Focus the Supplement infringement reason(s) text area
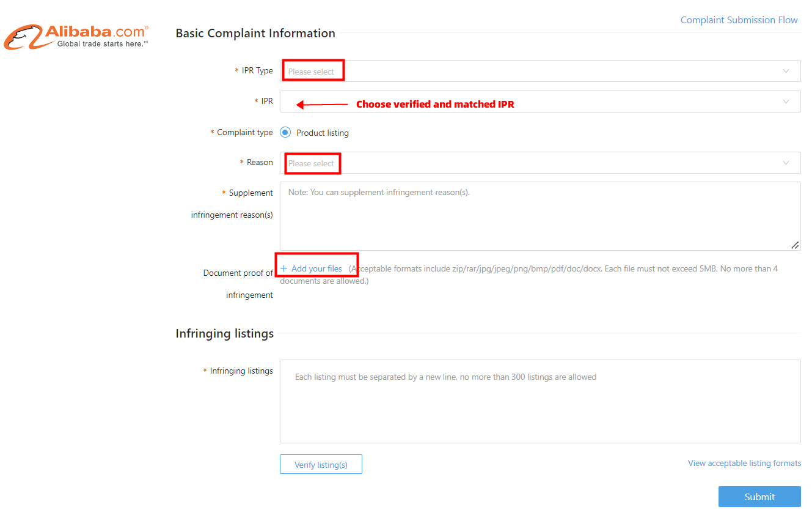This screenshot has width=812, height=510. point(540,216)
